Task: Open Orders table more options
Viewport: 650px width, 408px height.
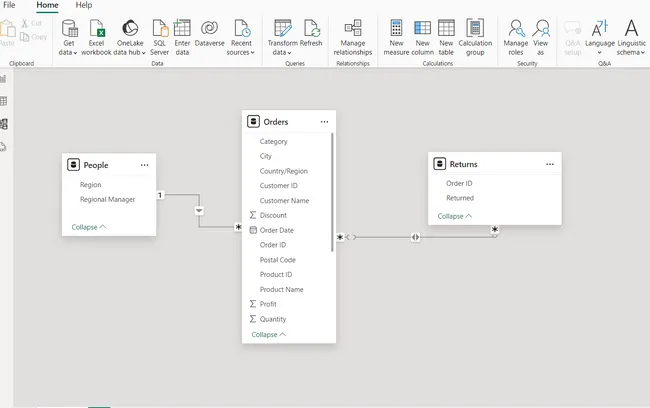Action: click(x=324, y=122)
